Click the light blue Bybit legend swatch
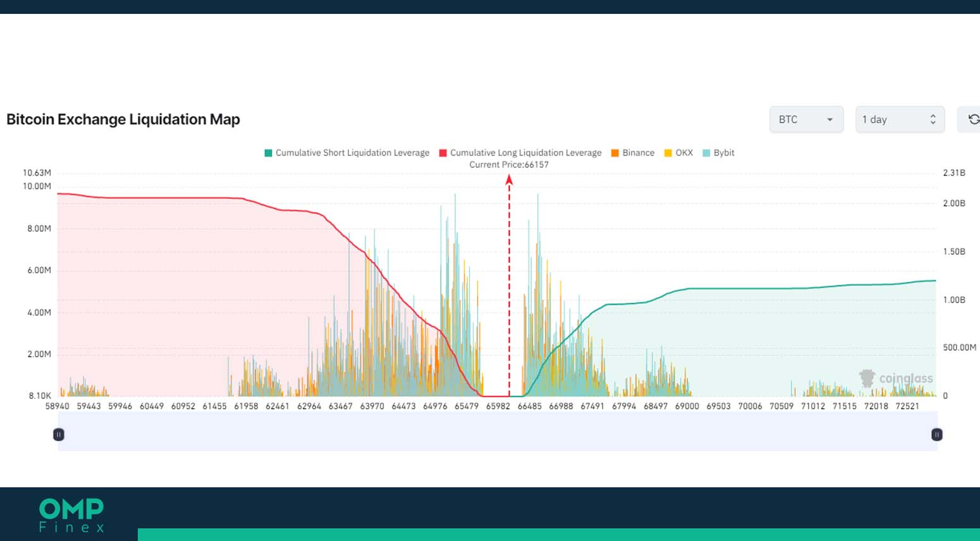 tap(706, 153)
